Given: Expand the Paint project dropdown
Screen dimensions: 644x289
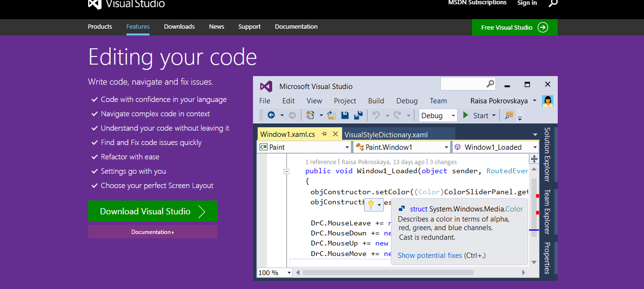Looking at the screenshot, I should [347, 147].
